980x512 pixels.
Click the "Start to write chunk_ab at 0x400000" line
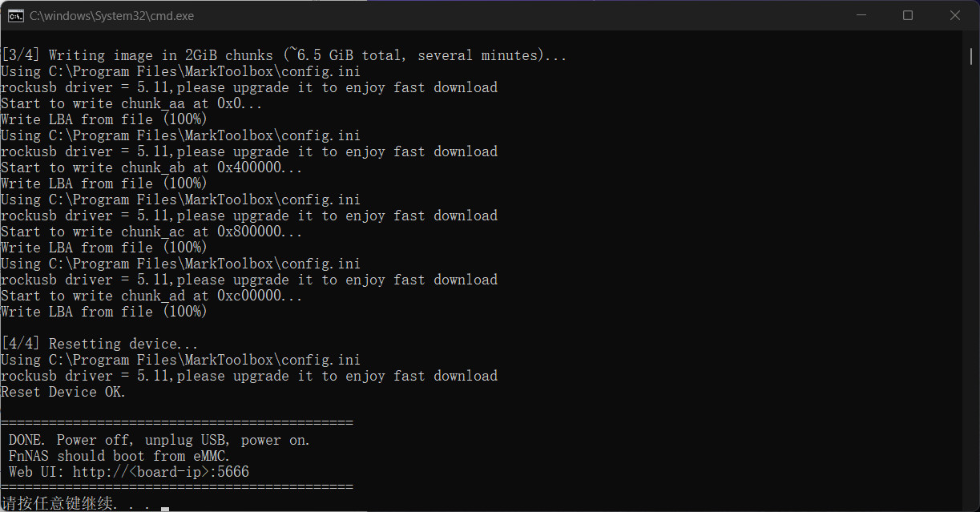[x=151, y=167]
